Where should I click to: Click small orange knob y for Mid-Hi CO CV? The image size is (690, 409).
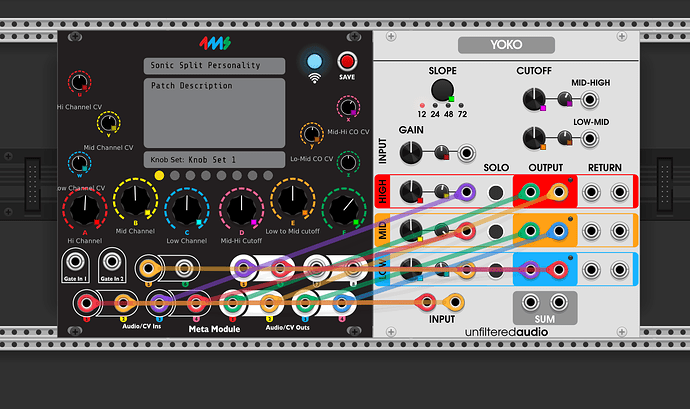[312, 133]
